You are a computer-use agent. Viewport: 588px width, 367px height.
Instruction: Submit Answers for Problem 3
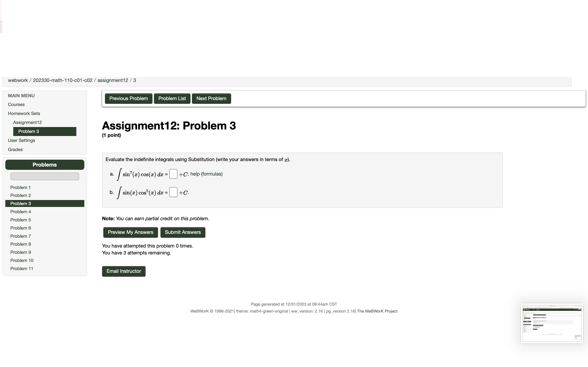183,232
